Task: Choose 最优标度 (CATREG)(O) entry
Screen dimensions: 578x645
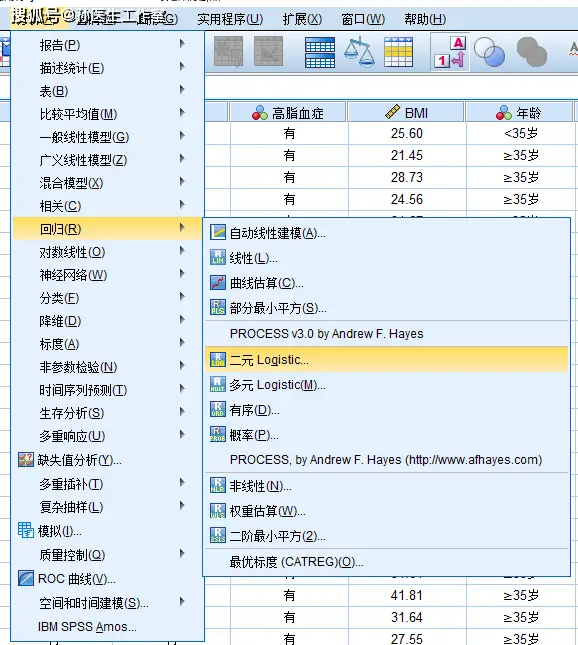Action: 386,562
